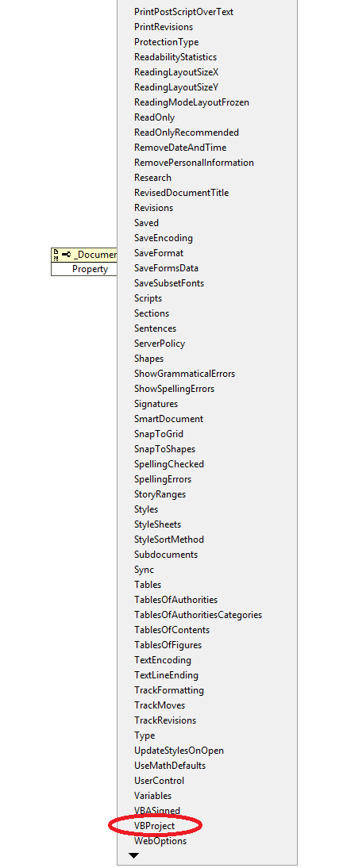343x868 pixels.
Task: Choose WebOptions from the menu
Action: click(160, 841)
